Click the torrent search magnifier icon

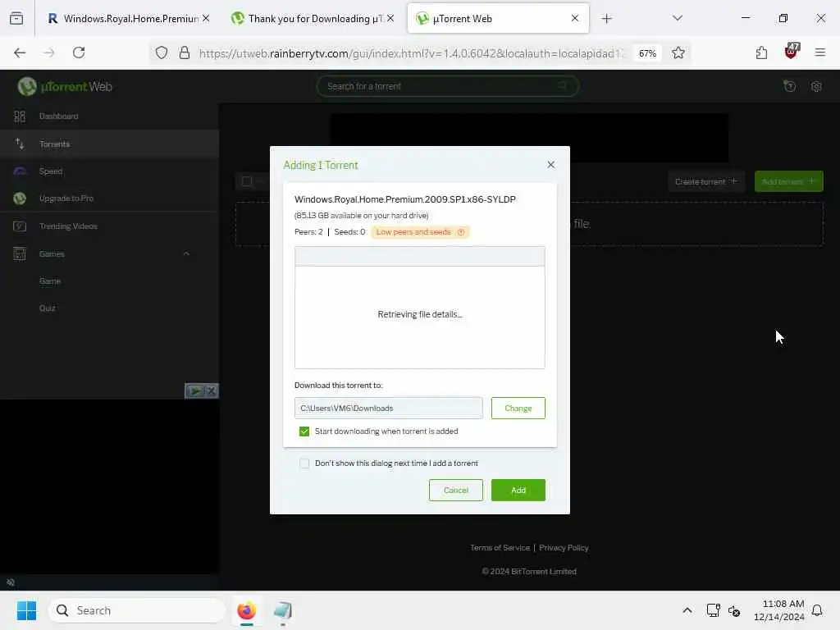[562, 85]
